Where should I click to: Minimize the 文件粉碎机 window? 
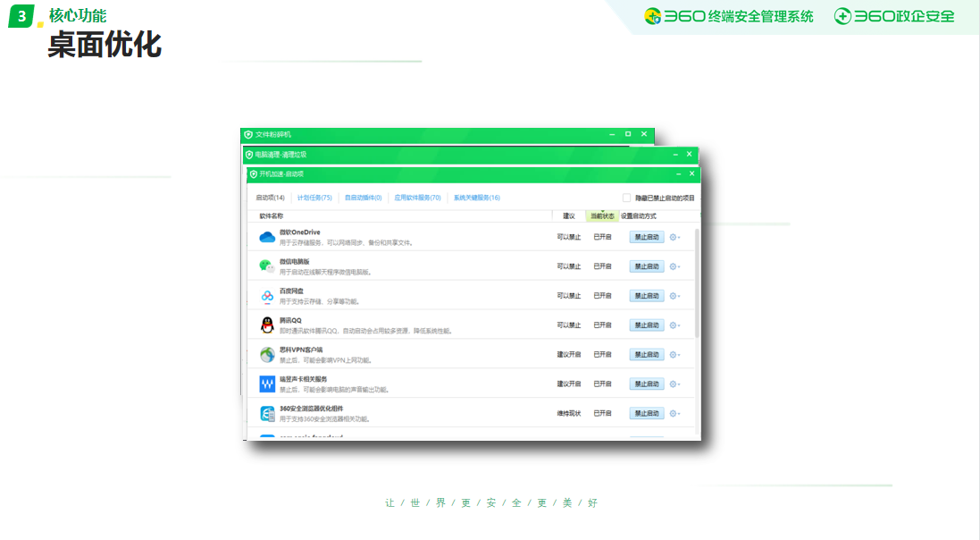coord(612,134)
